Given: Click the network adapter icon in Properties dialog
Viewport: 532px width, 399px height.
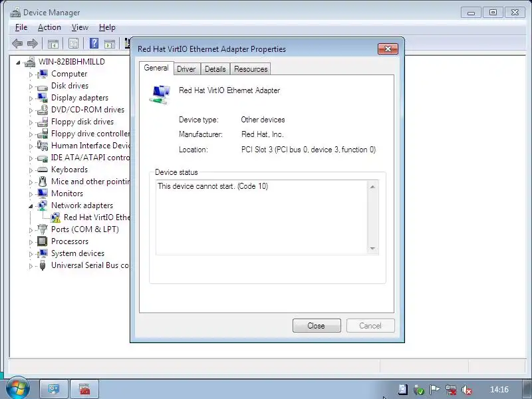Looking at the screenshot, I should [160, 94].
